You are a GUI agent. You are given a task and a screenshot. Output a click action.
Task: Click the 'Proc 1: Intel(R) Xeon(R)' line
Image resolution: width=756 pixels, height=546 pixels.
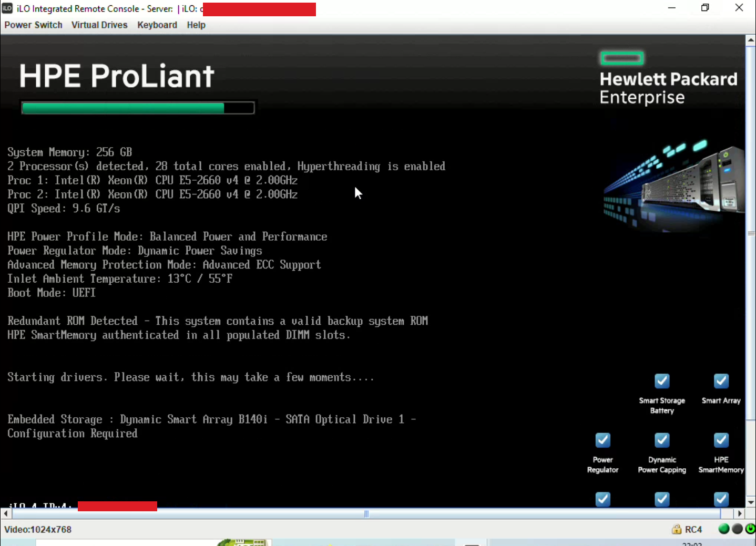pyautogui.click(x=152, y=180)
